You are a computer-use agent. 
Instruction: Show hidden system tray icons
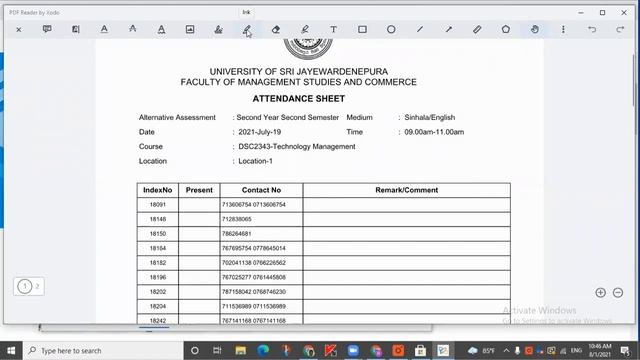click(x=507, y=351)
